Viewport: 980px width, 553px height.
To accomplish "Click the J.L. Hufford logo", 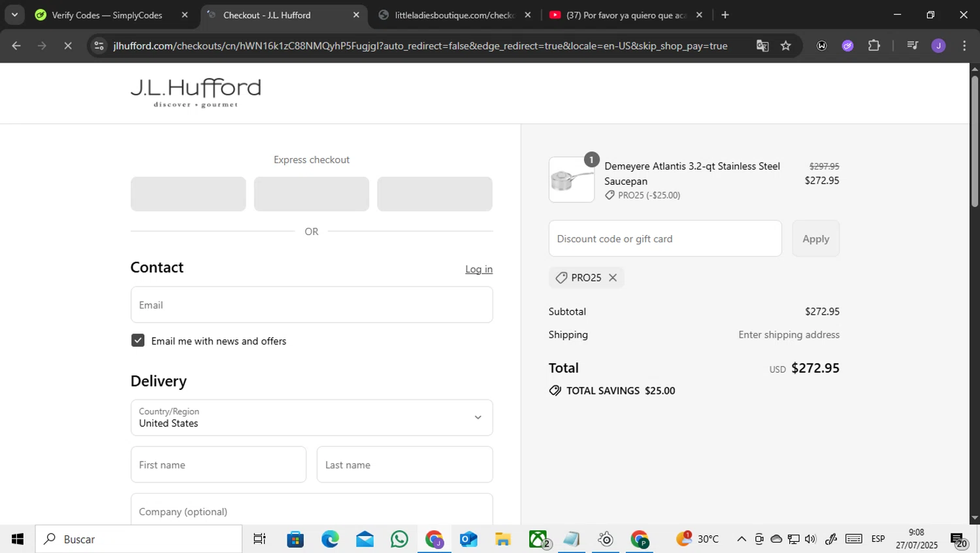I will pos(195,93).
